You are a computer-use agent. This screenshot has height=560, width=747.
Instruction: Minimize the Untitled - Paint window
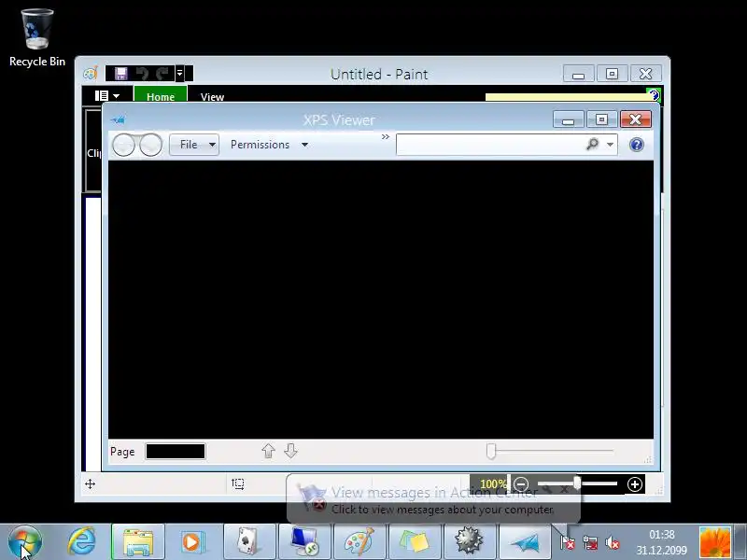click(x=578, y=74)
